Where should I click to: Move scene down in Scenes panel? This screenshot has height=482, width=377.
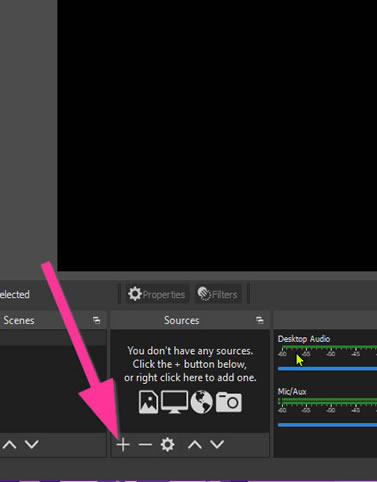(32, 444)
